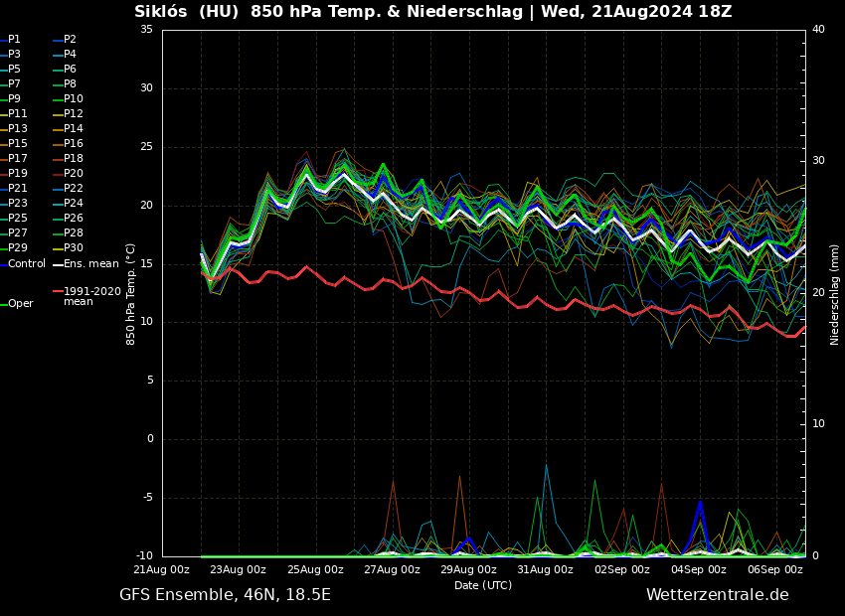Click the 02Sep 00z date tick label
Image resolution: width=845 pixels, height=616 pixels.
[x=621, y=570]
